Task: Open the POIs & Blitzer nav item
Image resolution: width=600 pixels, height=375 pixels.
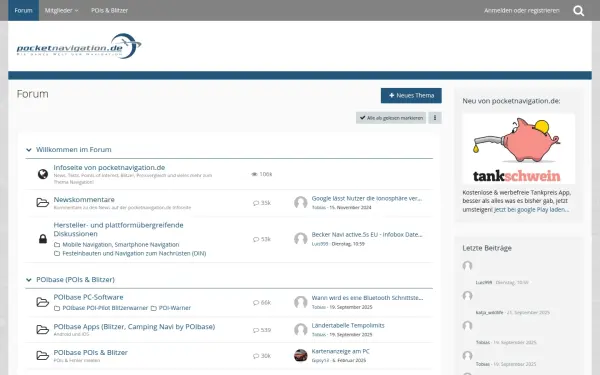Action: 109,10
